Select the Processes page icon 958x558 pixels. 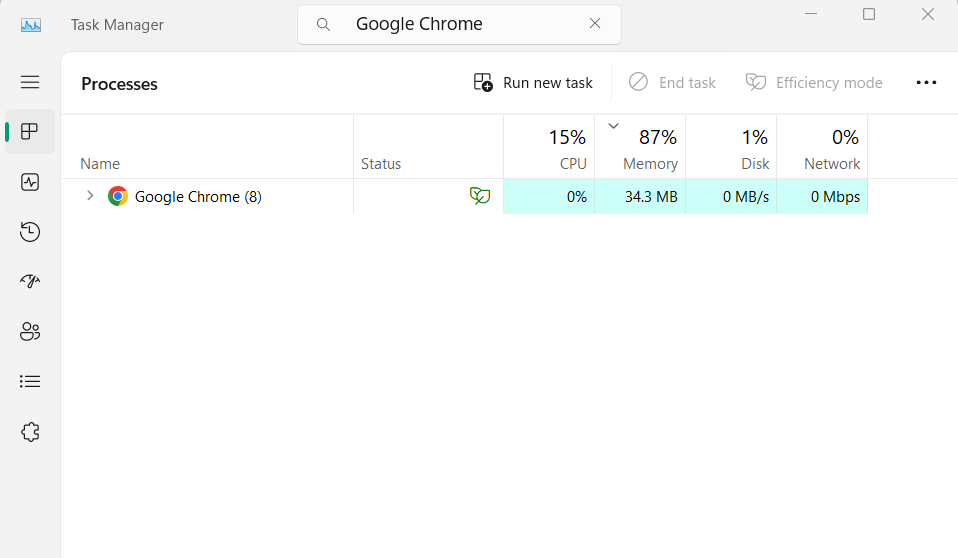tap(30, 132)
